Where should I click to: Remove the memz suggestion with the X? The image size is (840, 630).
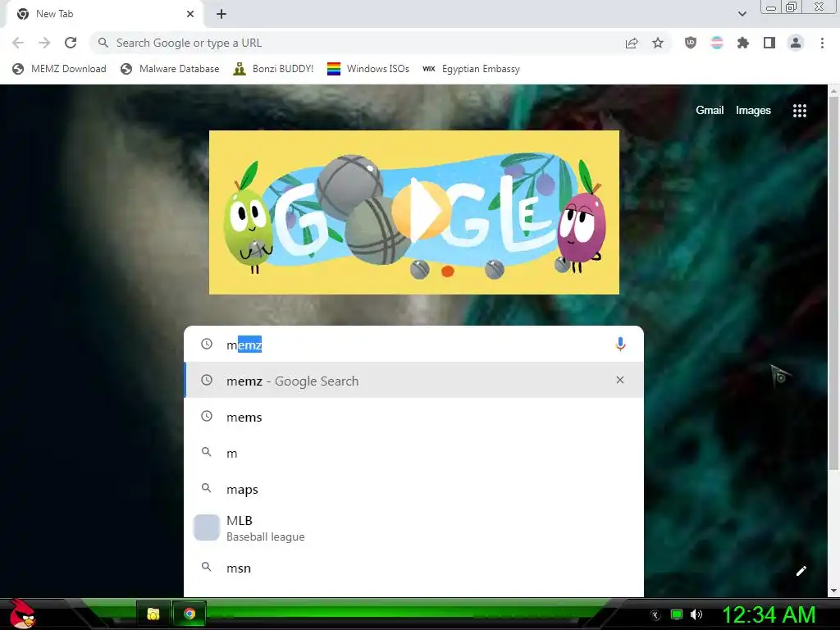click(620, 380)
